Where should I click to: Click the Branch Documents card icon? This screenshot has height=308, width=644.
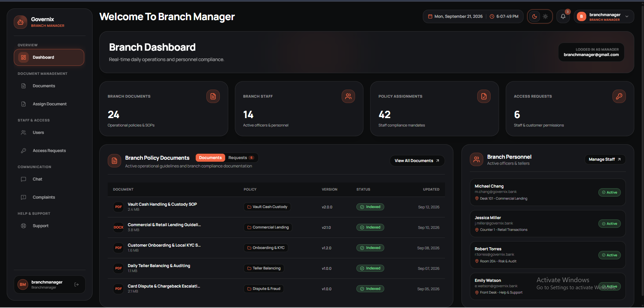tap(213, 96)
